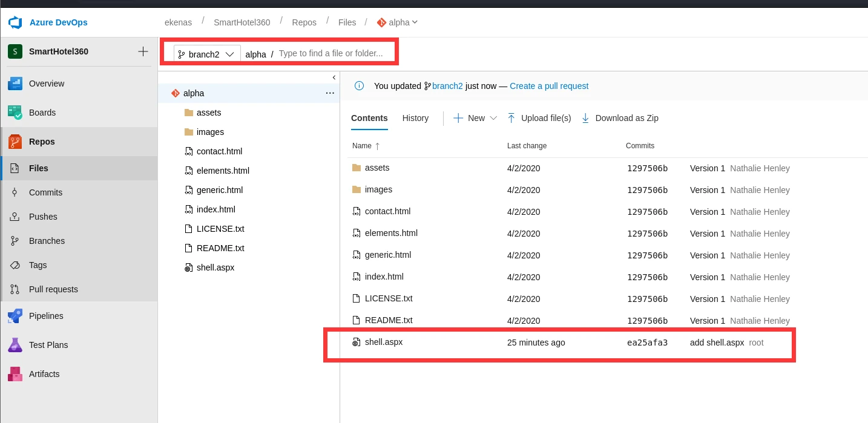Go to Pushes page
The height and width of the screenshot is (423, 868).
[x=79, y=217]
